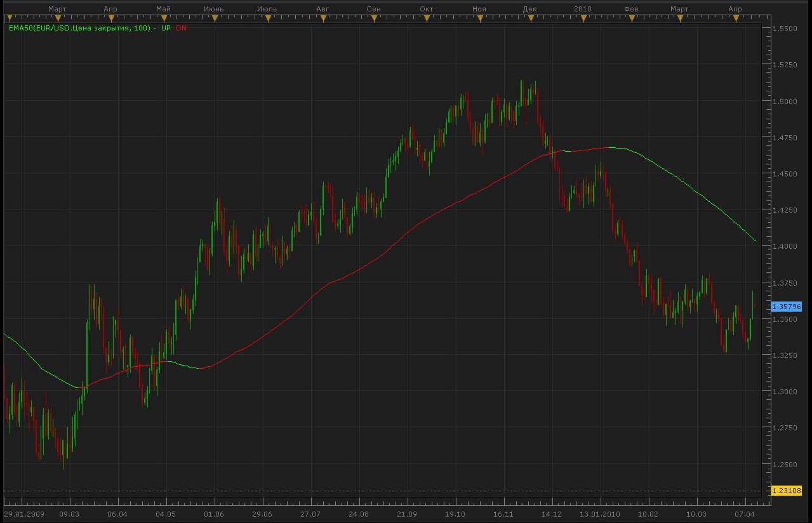Screen dimensions: 812x523
Task: Click the yellow marker under Авг
Action: [323, 18]
